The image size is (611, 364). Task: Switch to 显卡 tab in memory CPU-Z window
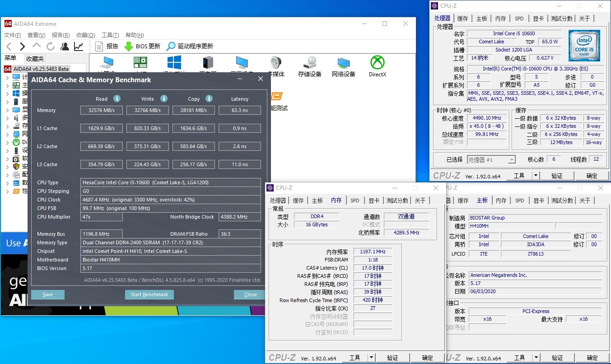pyautogui.click(x=374, y=201)
